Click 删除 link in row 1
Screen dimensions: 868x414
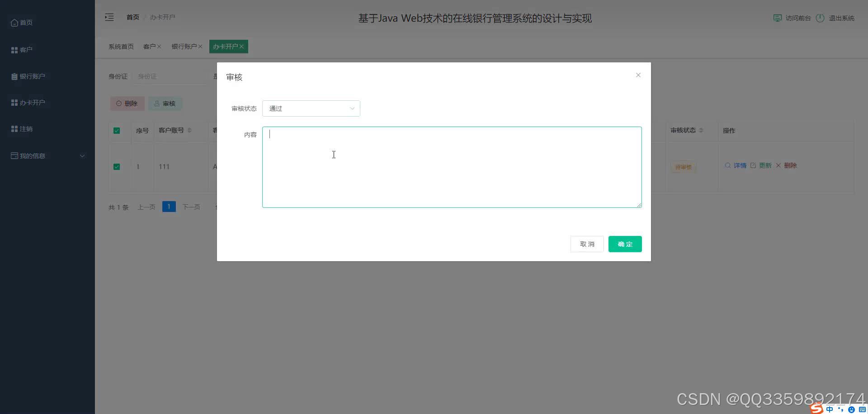pos(786,165)
